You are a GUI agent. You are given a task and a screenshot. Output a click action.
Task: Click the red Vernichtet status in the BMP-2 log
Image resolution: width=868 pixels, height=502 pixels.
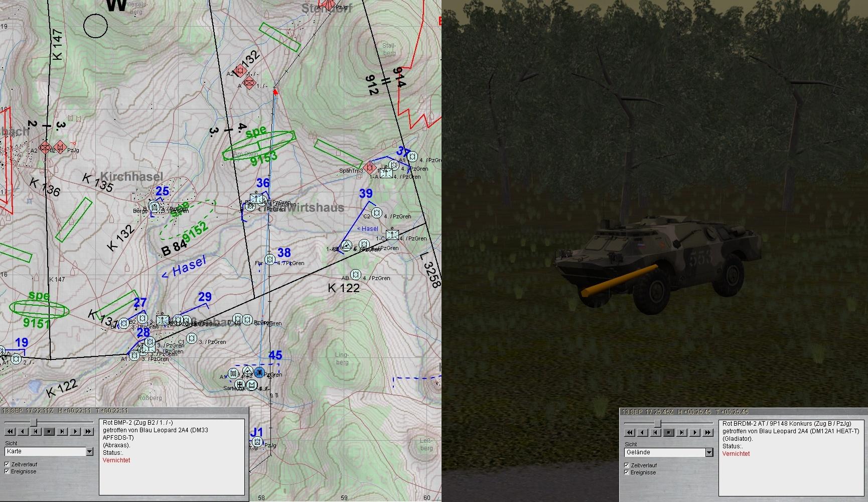pyautogui.click(x=116, y=460)
